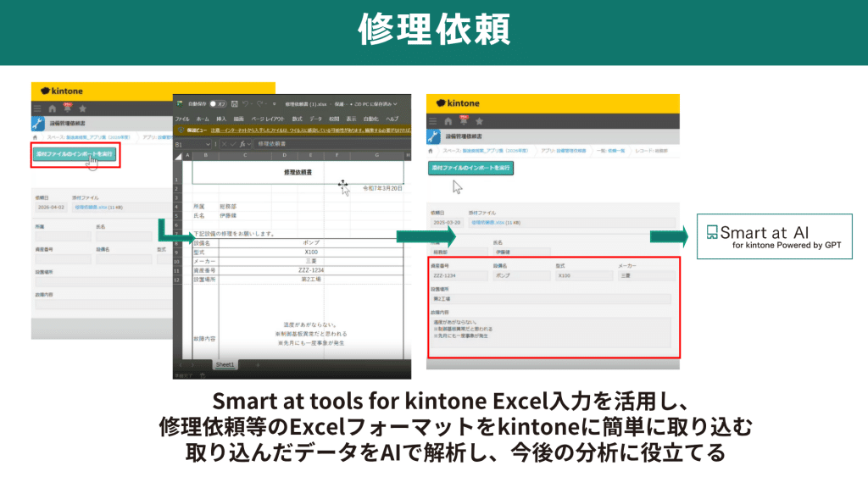The width and height of the screenshot is (868, 488).
Task: Open the Name Box dropdown showing B1
Action: pos(208,144)
